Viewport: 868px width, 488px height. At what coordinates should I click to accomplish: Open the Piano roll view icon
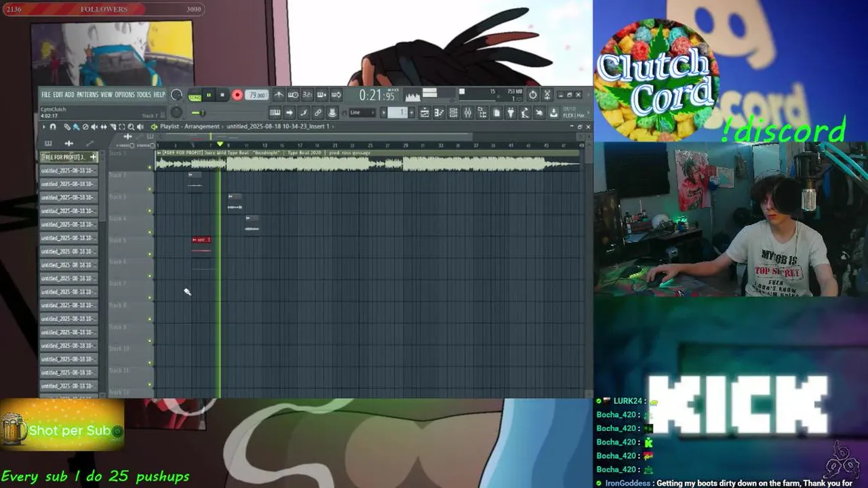(439, 113)
